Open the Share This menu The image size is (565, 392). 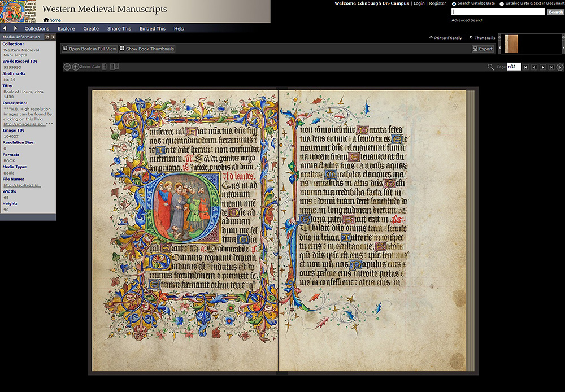(119, 28)
